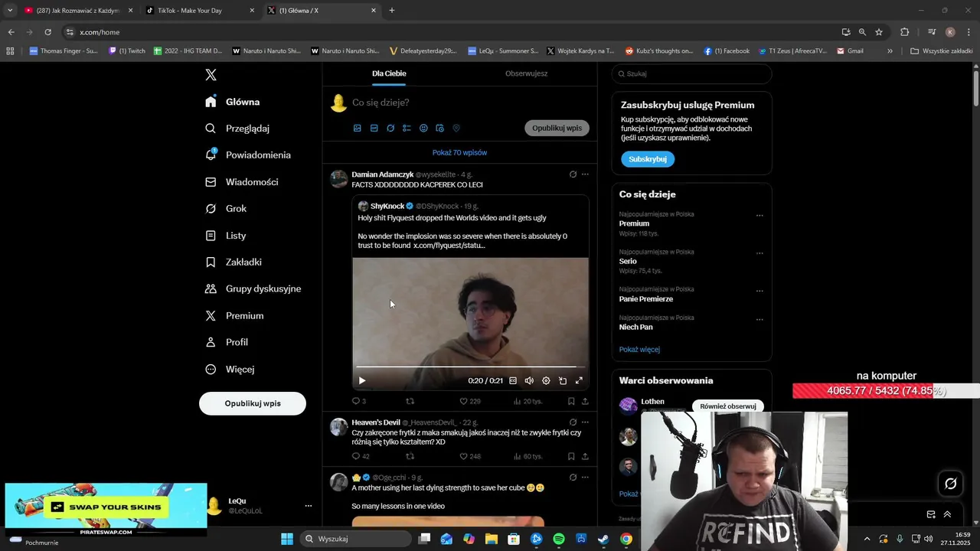The height and width of the screenshot is (551, 980).
Task: Play the embedded video
Action: click(x=362, y=380)
